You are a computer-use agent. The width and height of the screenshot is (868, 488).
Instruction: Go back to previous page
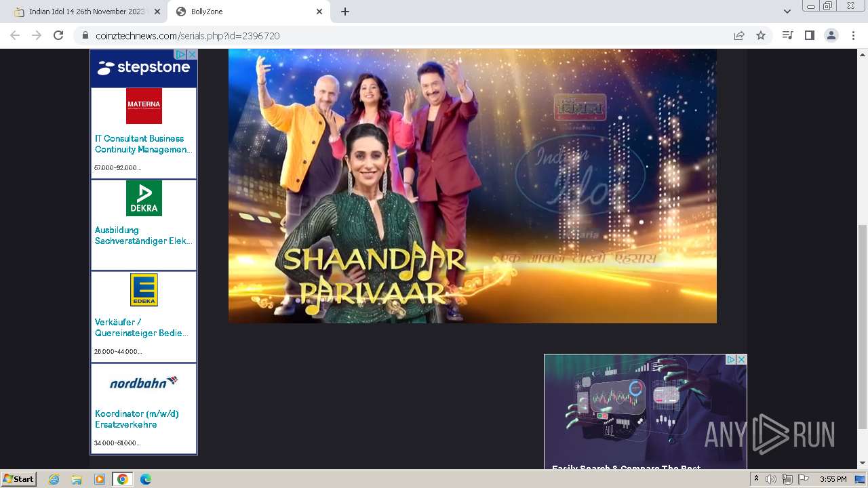click(x=15, y=35)
